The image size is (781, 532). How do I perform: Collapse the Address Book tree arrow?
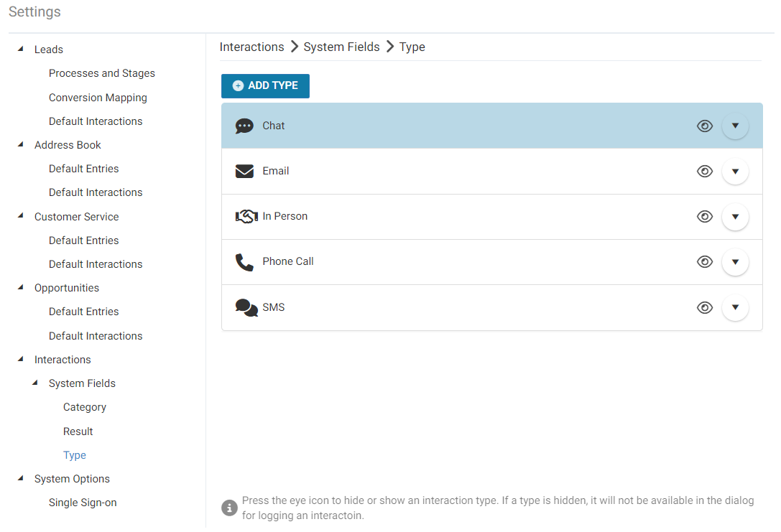pyautogui.click(x=20, y=144)
